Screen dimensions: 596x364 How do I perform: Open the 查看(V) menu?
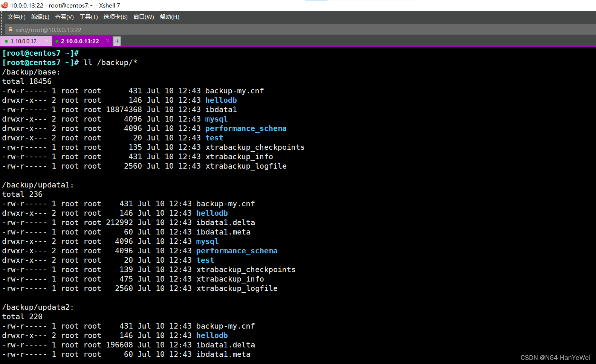[64, 17]
